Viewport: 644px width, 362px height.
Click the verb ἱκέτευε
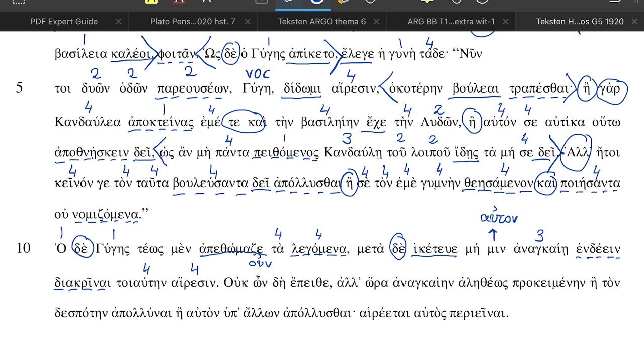[x=435, y=249]
